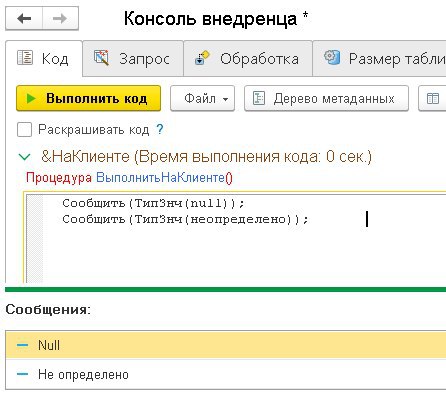Open the Файл dropdown menu

[x=202, y=98]
